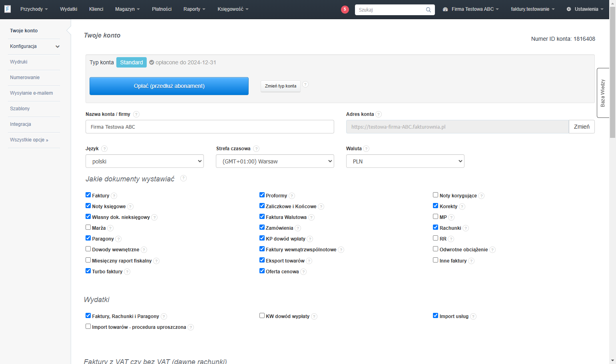Click Zmień button beside account address

pos(582,127)
